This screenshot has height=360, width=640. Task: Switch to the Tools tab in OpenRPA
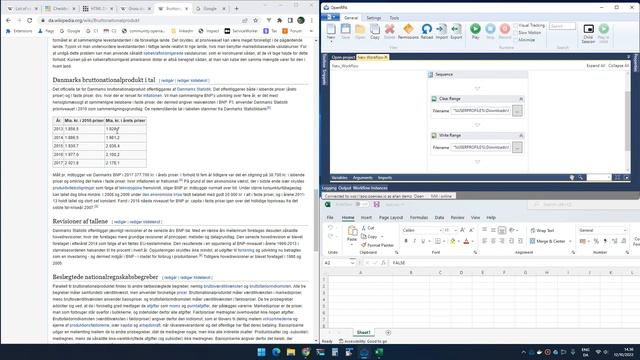(x=394, y=18)
